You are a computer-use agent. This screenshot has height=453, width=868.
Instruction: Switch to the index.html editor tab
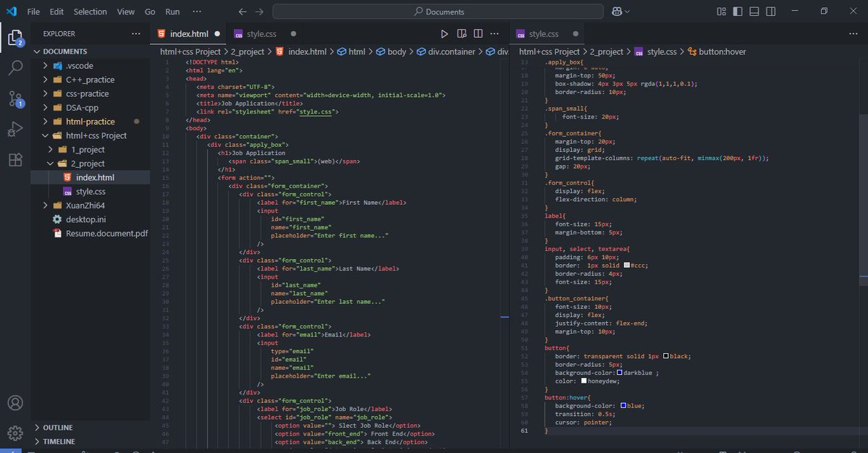click(189, 34)
